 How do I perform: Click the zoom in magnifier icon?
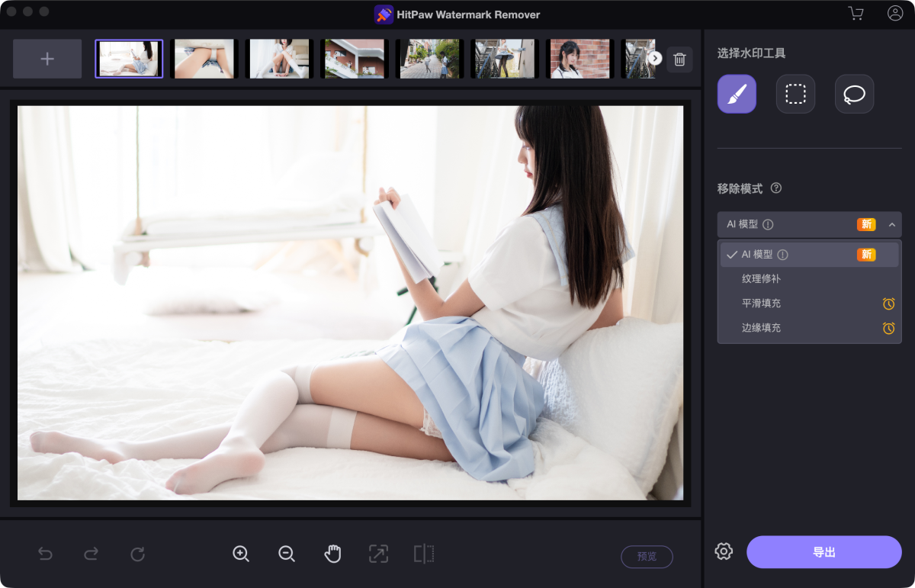click(x=241, y=554)
